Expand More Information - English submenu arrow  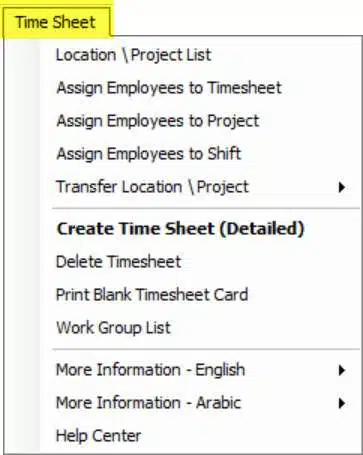tap(341, 370)
